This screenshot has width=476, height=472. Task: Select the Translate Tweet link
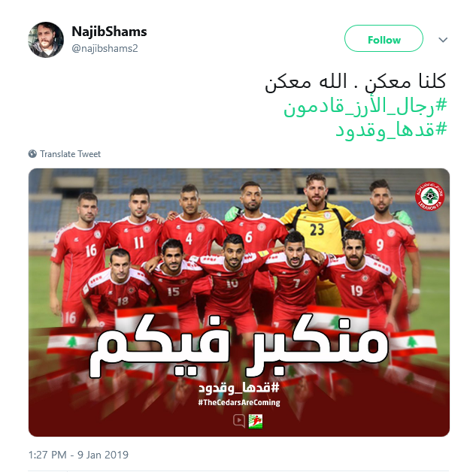coord(70,154)
